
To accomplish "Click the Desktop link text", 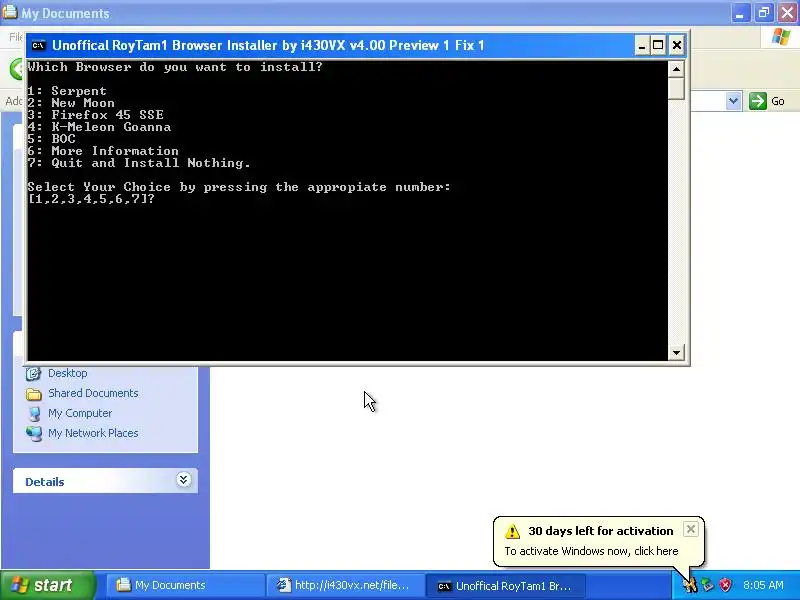I will tap(67, 373).
